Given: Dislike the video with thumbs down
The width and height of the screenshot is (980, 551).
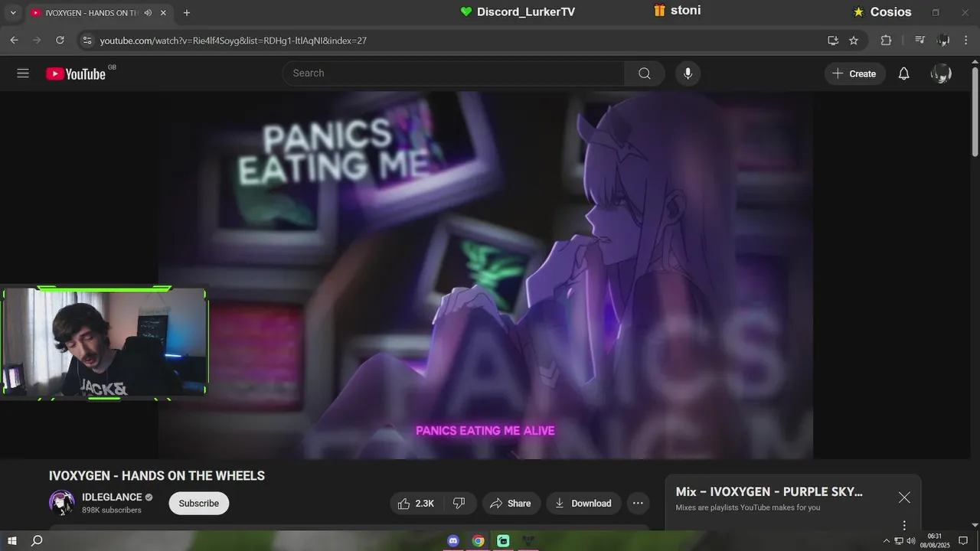Looking at the screenshot, I should [x=459, y=503].
